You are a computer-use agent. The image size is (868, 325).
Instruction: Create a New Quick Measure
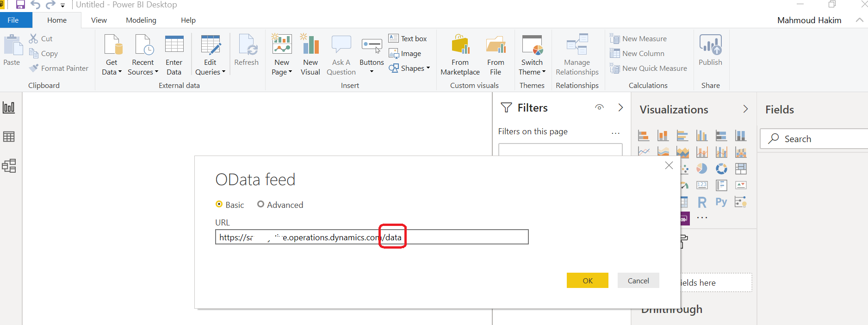click(648, 69)
